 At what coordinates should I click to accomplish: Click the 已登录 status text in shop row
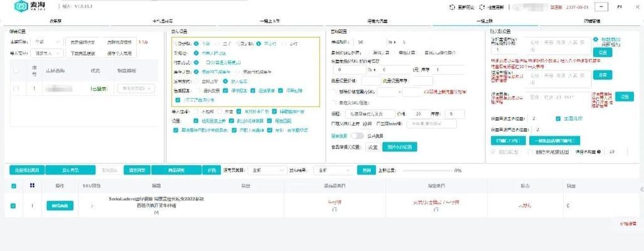click(x=98, y=88)
